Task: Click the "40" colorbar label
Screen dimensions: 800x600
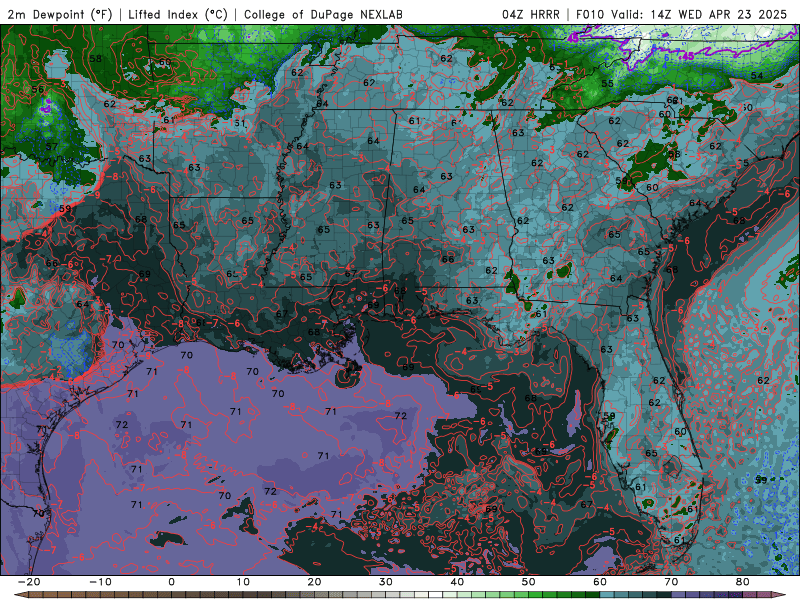Action: (x=457, y=582)
